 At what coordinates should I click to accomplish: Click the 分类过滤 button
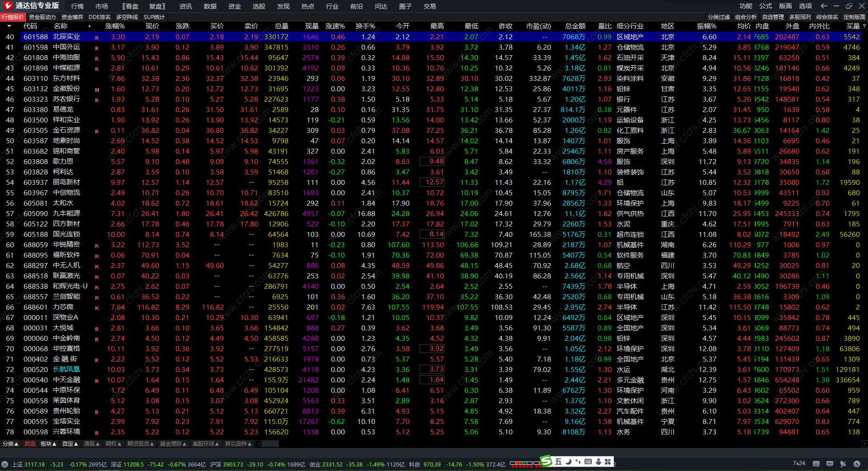click(x=719, y=17)
